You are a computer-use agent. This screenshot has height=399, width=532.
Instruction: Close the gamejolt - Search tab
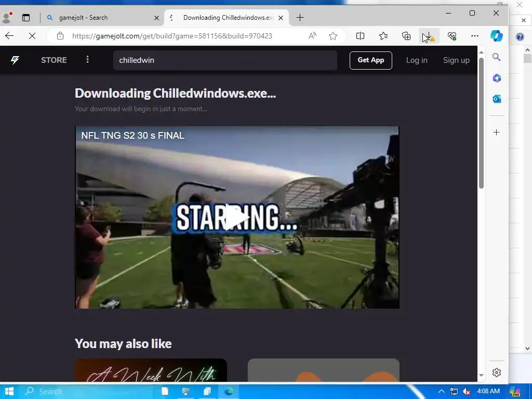click(156, 18)
